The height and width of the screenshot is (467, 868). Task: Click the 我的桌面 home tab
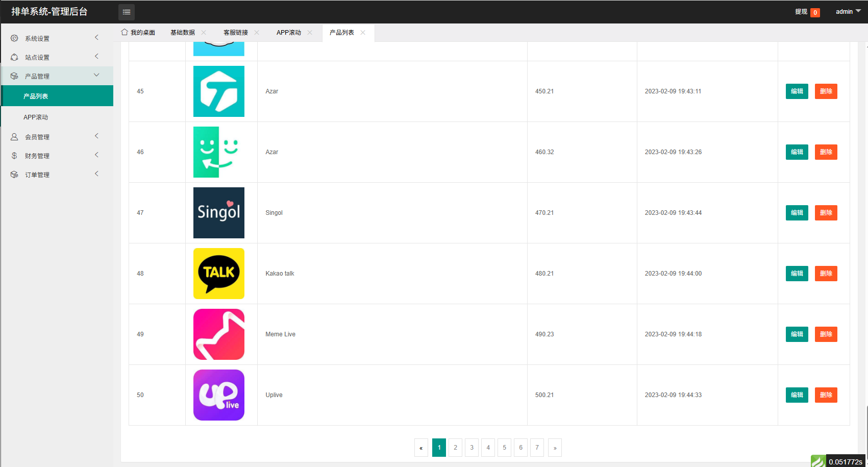click(138, 33)
